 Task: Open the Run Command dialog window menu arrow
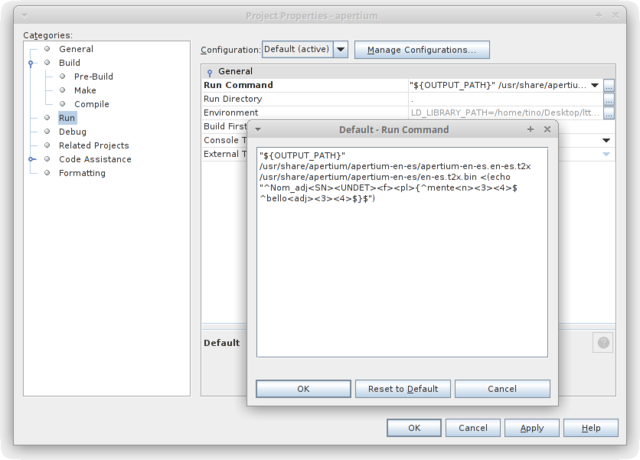258,130
